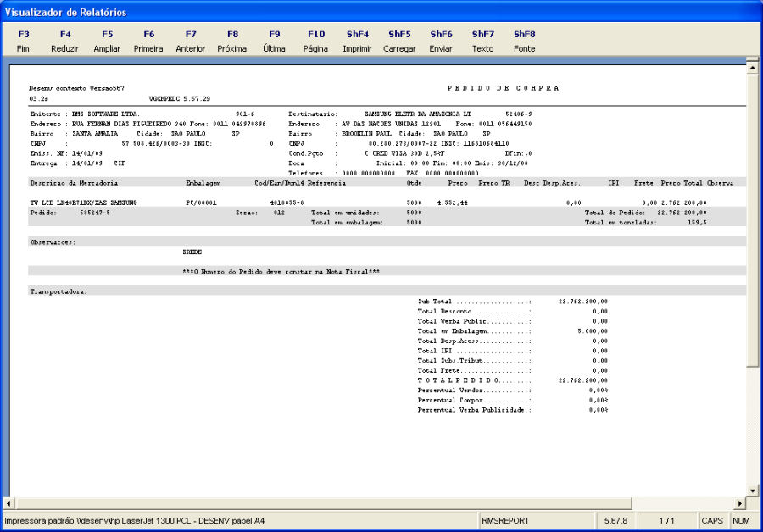Click the 1 / 1 page indicator
Screen dimensions: 763x532
point(666,521)
